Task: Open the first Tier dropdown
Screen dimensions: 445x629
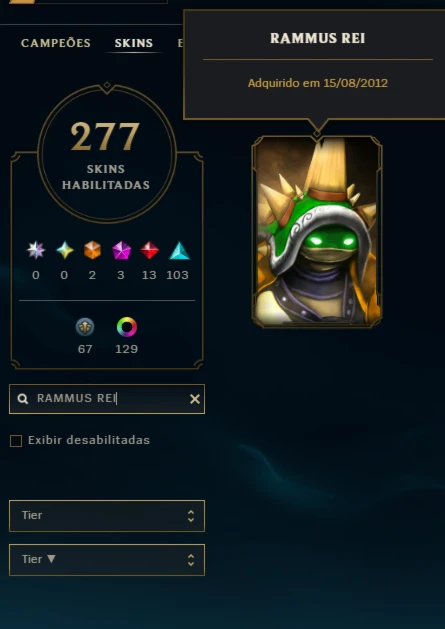Action: tap(107, 516)
